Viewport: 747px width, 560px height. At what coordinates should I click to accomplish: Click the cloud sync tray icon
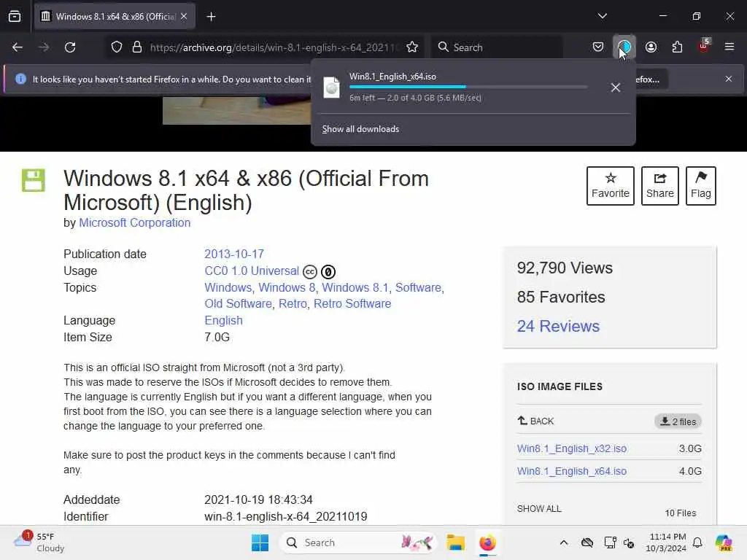pos(587,542)
